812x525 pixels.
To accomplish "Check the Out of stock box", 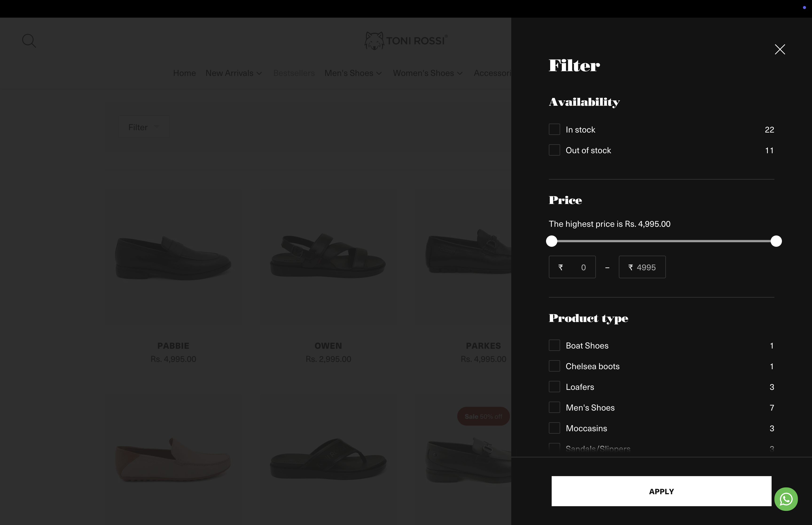I will (554, 150).
